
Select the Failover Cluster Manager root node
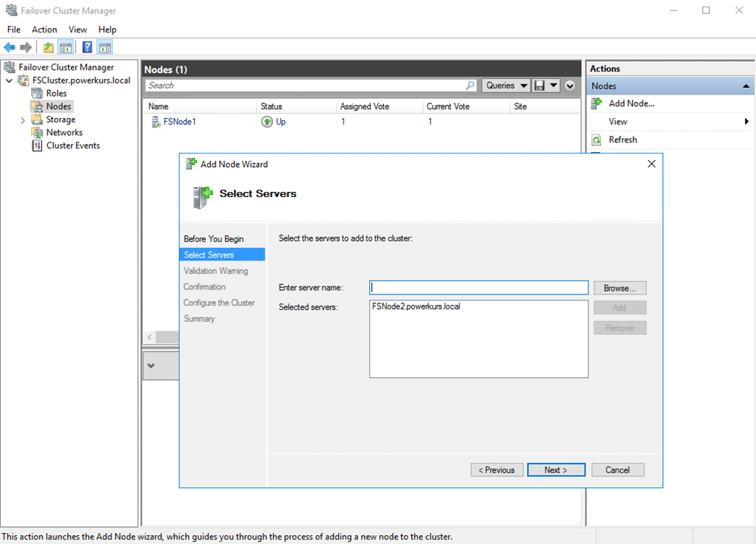click(x=66, y=67)
